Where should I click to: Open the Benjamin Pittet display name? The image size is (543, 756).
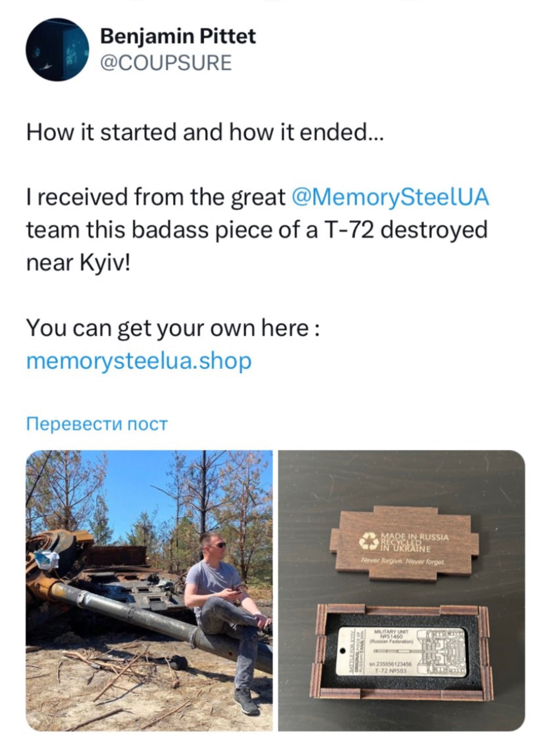(178, 37)
